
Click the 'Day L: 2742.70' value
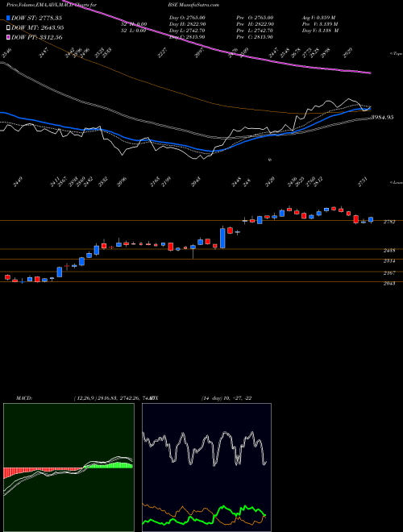click(187, 31)
